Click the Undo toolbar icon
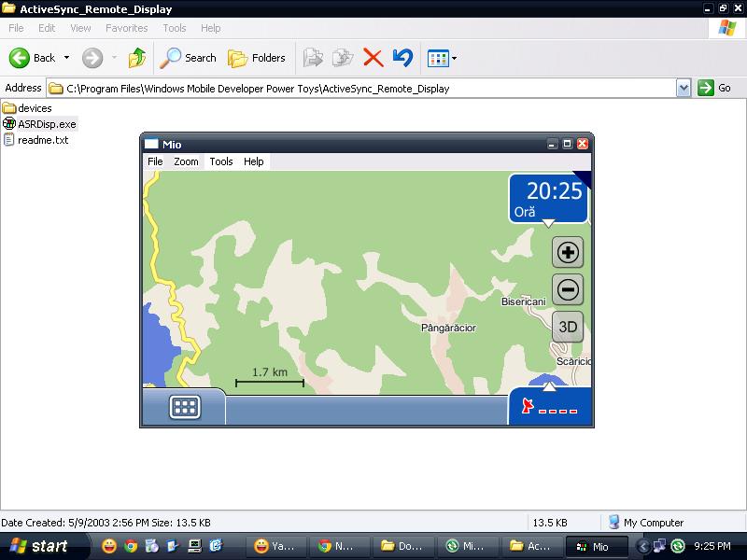This screenshot has width=747, height=560. (x=402, y=58)
